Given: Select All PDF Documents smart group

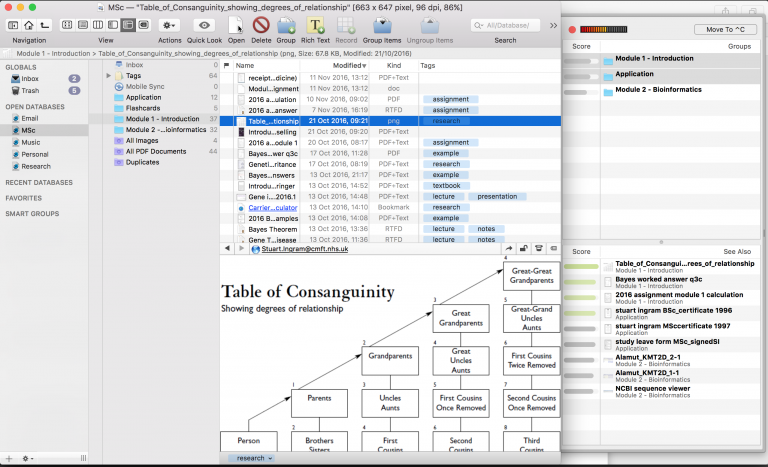Looking at the screenshot, I should click(156, 151).
